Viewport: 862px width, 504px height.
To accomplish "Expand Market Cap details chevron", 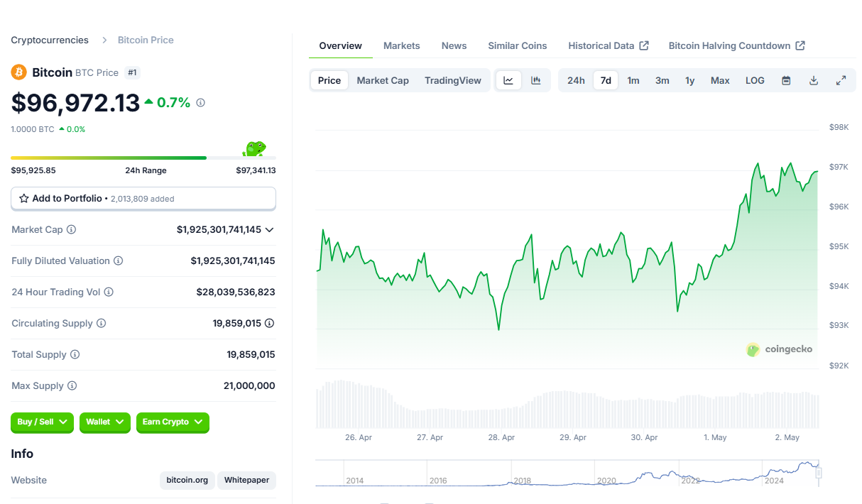I will click(x=269, y=230).
